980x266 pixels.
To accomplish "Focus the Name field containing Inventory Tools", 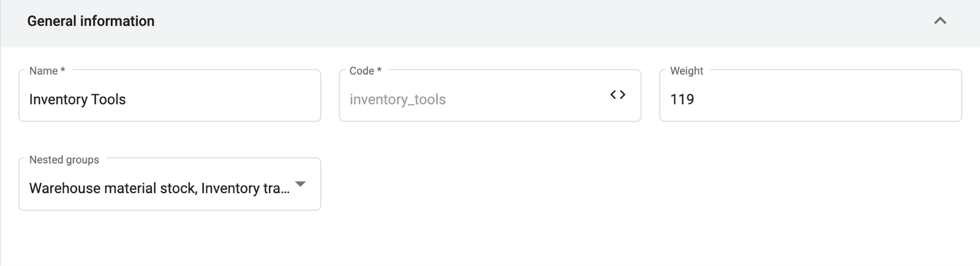I will (x=170, y=96).
